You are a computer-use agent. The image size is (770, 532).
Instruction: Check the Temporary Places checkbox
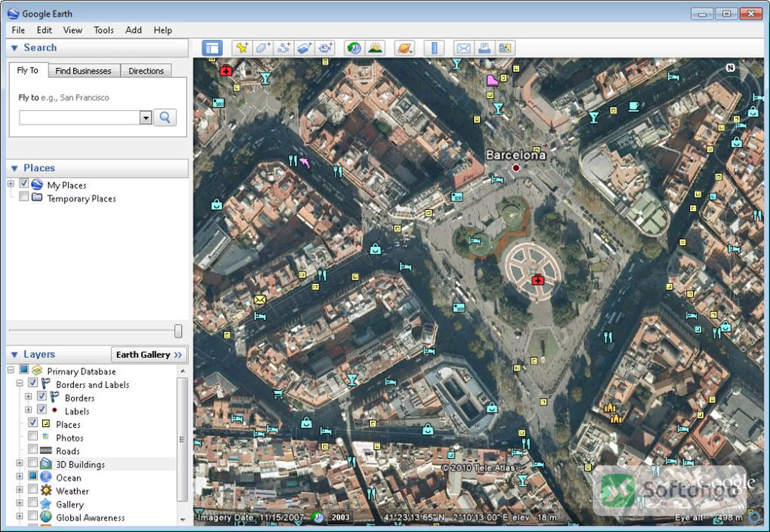24,196
